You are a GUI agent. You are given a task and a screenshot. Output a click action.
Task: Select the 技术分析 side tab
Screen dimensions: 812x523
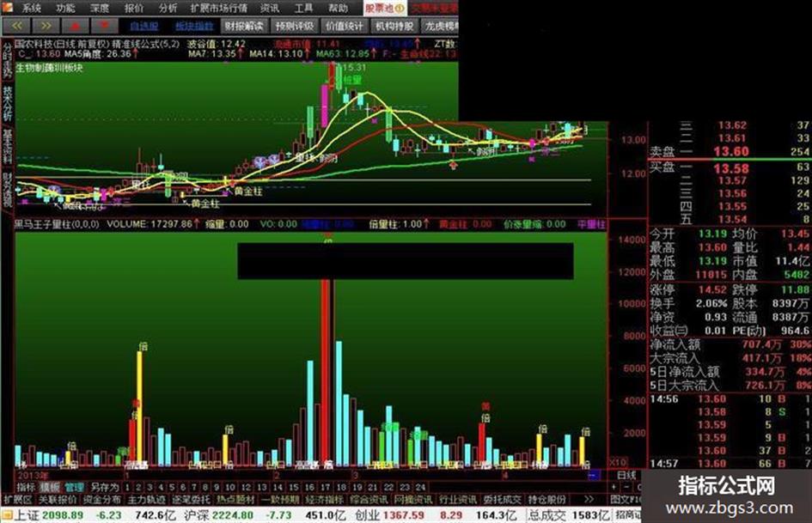point(7,103)
